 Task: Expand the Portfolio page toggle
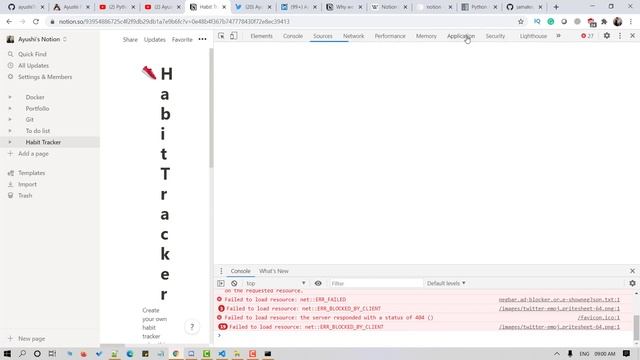(x=10, y=109)
